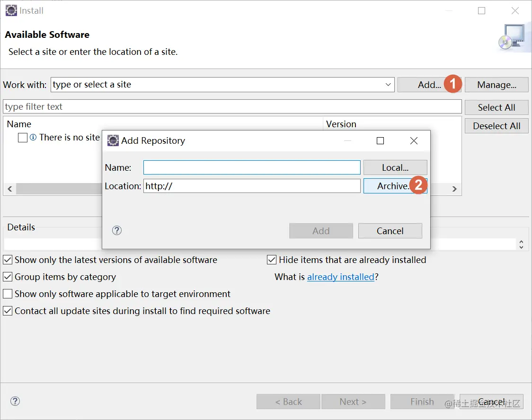Click the info icon beside 'There is no site'
The width and height of the screenshot is (532, 420).
coord(33,137)
